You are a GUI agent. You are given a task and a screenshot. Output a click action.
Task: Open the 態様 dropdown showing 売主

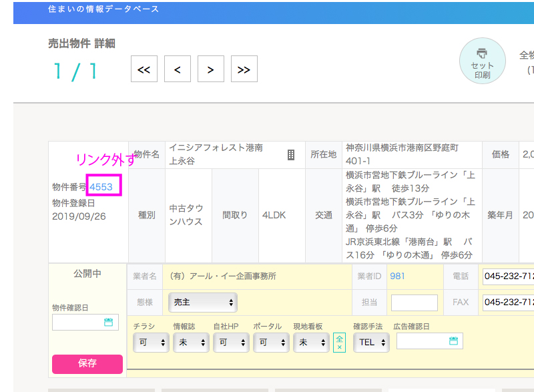[x=203, y=303]
